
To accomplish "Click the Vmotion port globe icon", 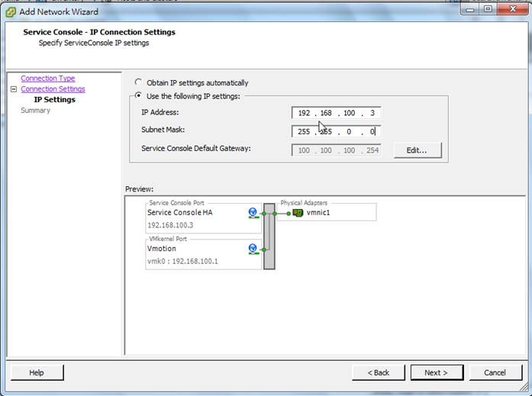I will point(253,249).
